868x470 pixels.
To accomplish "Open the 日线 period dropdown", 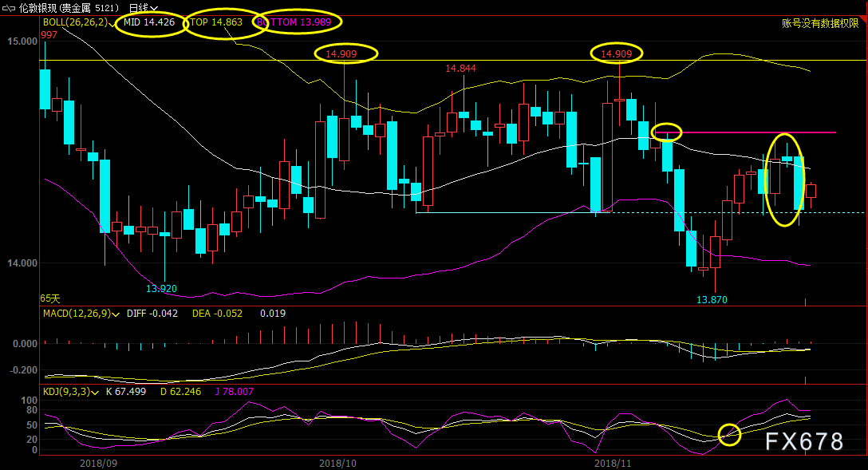I will (x=144, y=8).
